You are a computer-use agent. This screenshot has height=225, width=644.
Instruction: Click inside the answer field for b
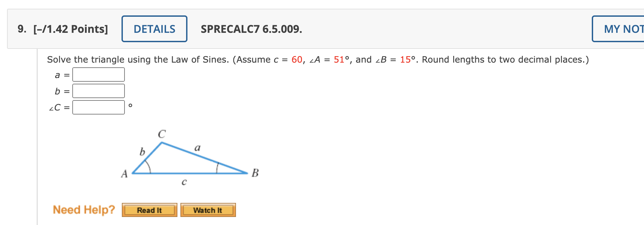click(x=99, y=91)
